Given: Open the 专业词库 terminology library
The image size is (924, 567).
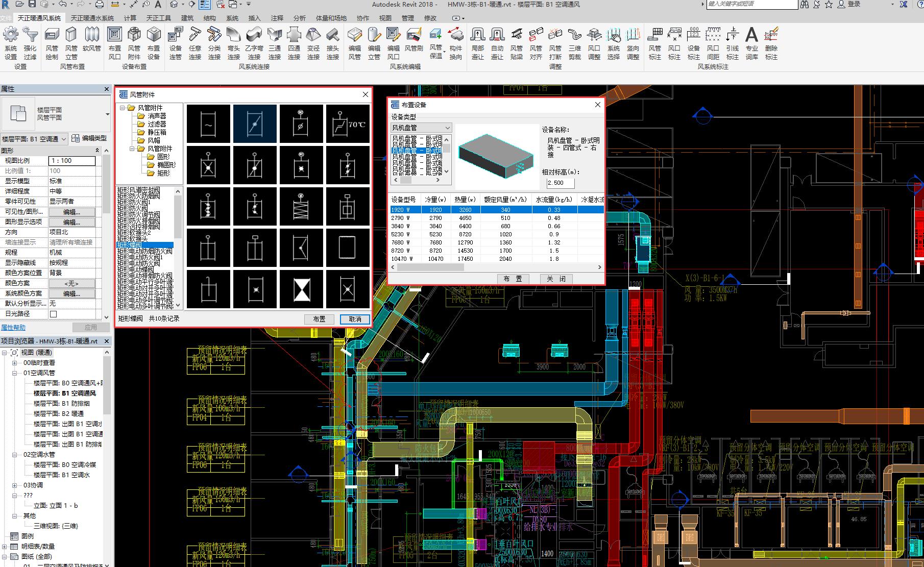Looking at the screenshot, I should tap(751, 43).
